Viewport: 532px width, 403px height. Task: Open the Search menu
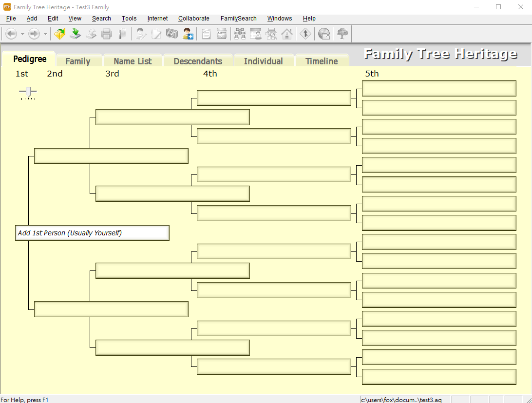click(x=101, y=19)
